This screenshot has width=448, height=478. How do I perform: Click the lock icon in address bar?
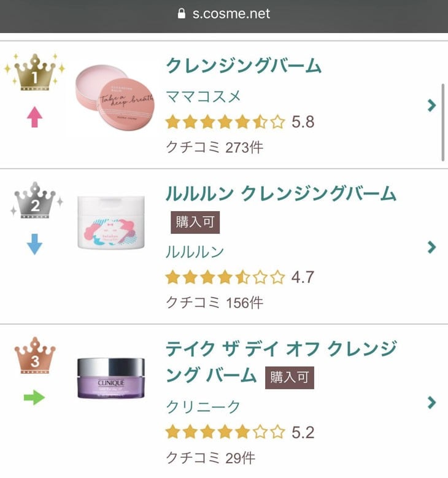click(181, 13)
